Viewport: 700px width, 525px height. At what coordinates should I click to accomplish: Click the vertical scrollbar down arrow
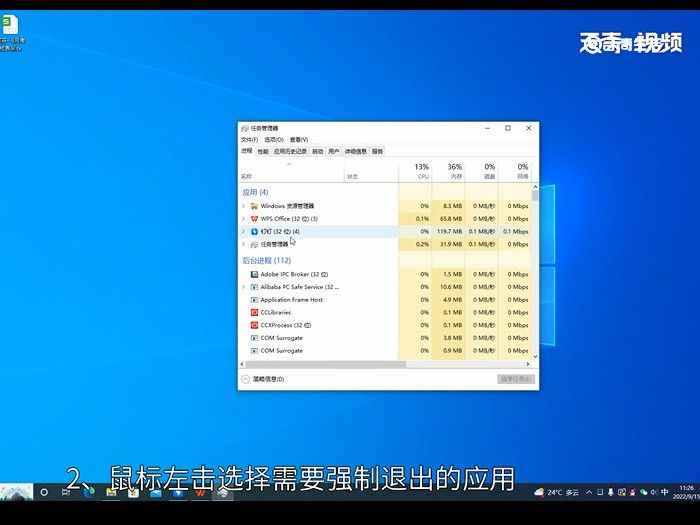(535, 357)
